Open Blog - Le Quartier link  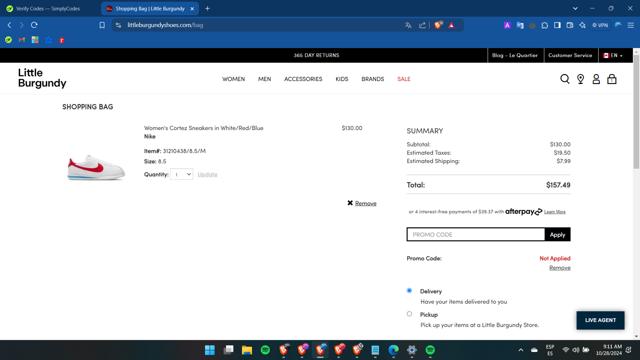tap(515, 55)
